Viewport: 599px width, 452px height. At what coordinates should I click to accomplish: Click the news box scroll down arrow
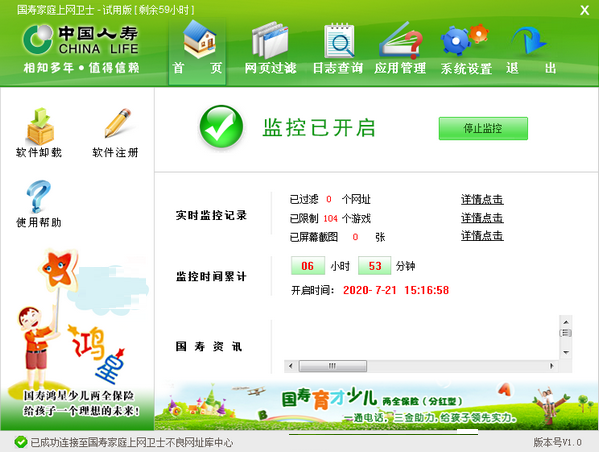point(566,352)
